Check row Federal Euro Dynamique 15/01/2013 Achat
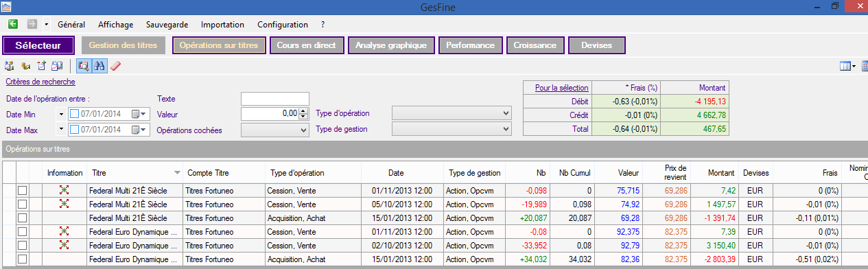868x269 pixels. 23,259
